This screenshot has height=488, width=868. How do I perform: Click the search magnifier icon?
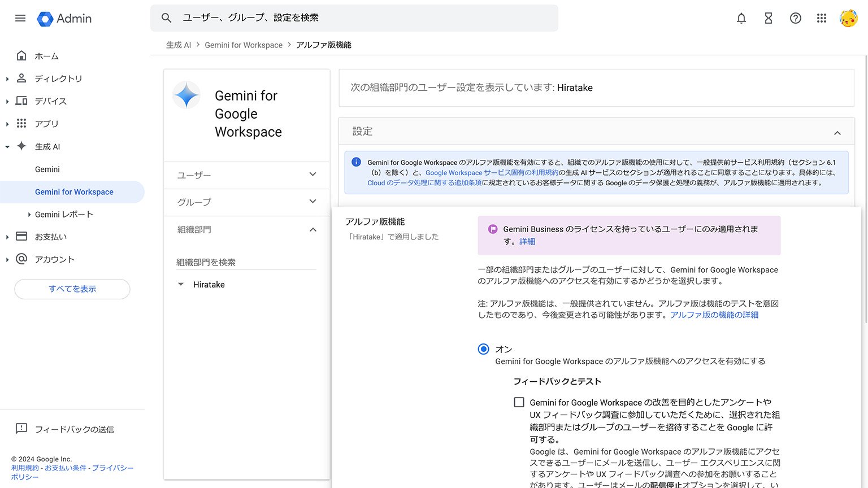(166, 18)
